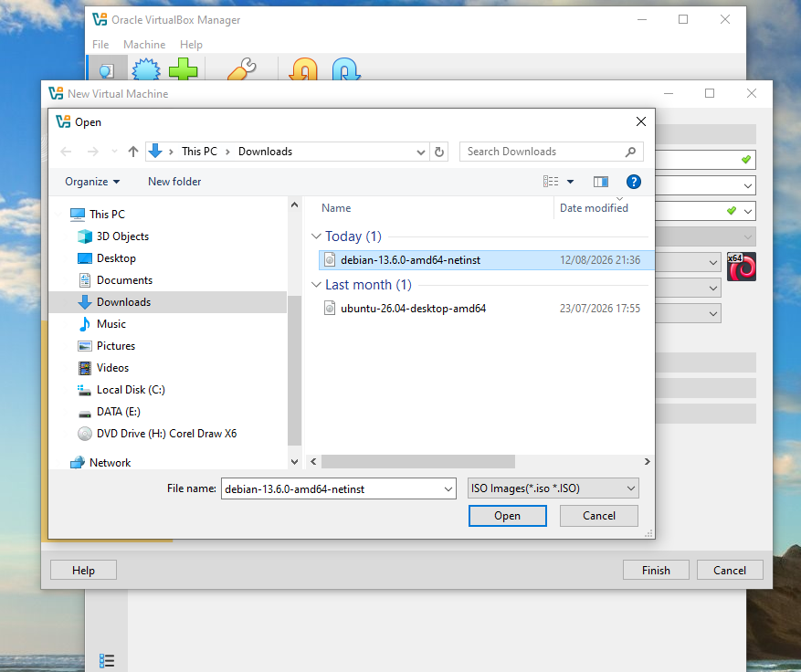
Task: Click the scroll right arrow of file list
Action: tap(648, 462)
